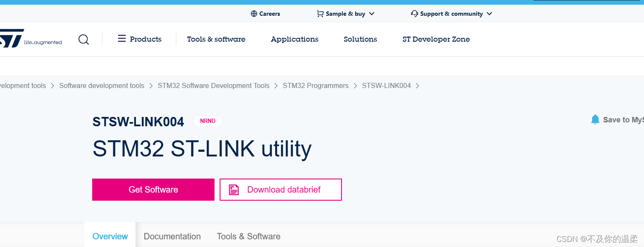This screenshot has width=644, height=247.
Task: Click the hamburger icon beside Products
Action: point(122,39)
